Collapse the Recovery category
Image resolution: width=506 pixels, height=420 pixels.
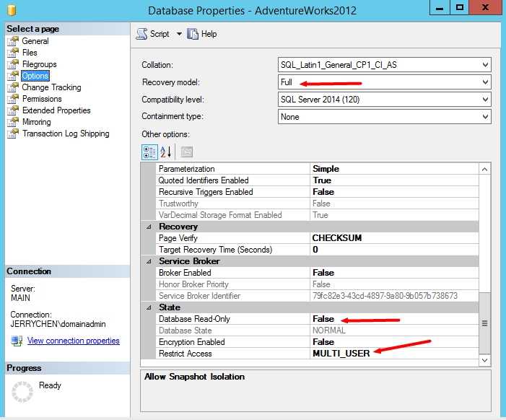[149, 227]
